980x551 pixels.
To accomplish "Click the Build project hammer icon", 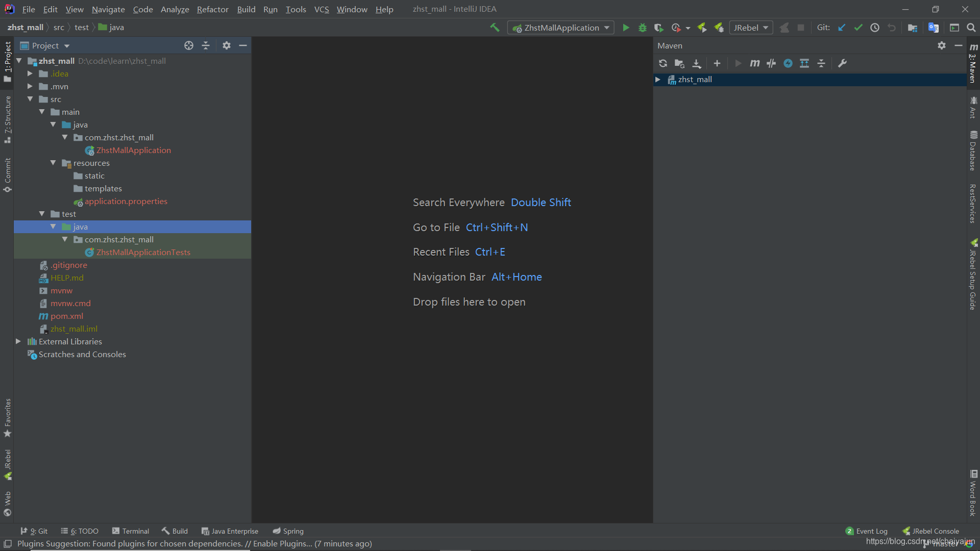I will click(495, 28).
